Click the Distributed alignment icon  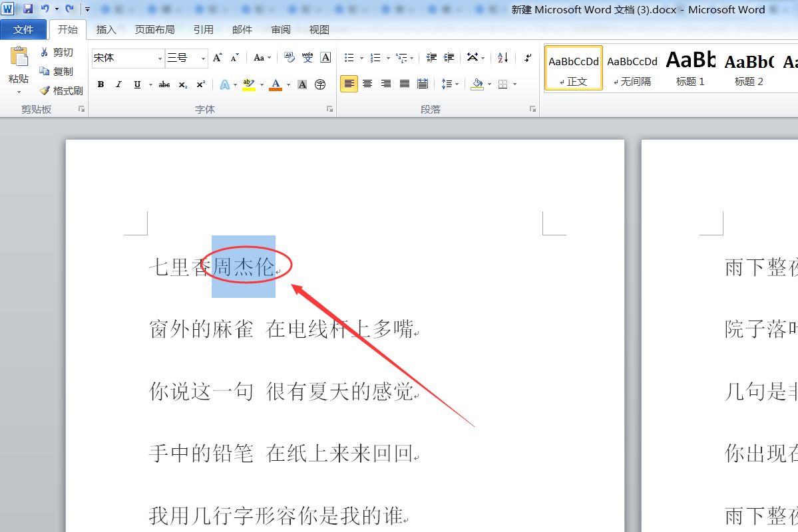(423, 83)
